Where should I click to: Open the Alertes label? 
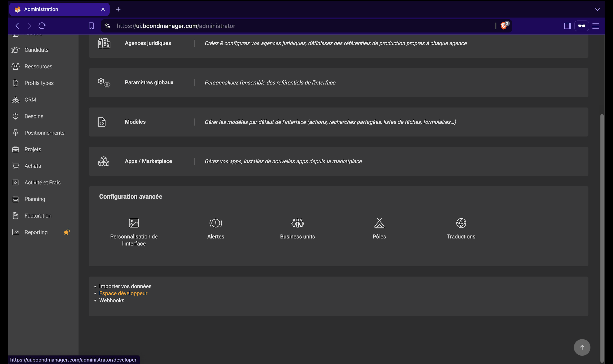[x=216, y=237]
